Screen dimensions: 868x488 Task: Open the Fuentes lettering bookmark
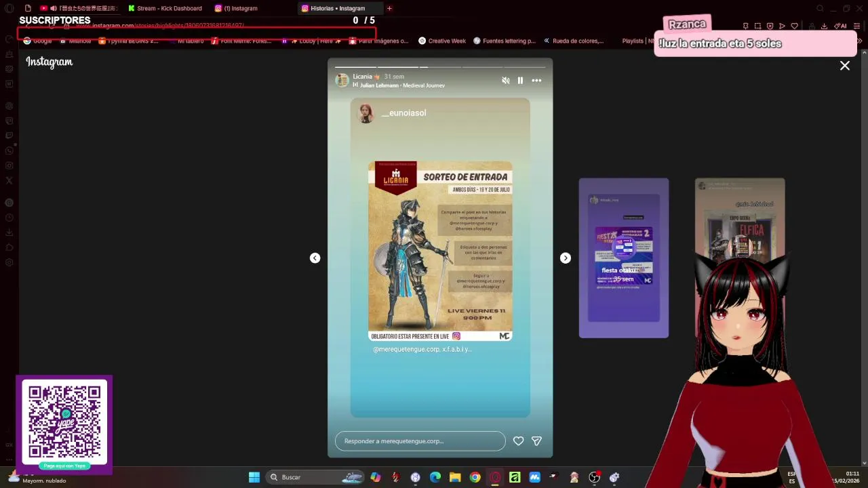tap(505, 41)
